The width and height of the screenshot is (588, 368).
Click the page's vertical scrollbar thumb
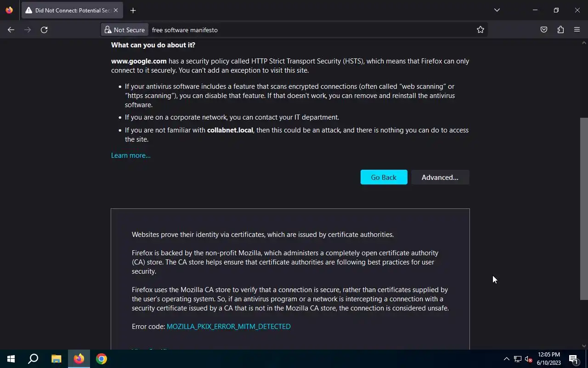tap(584, 208)
